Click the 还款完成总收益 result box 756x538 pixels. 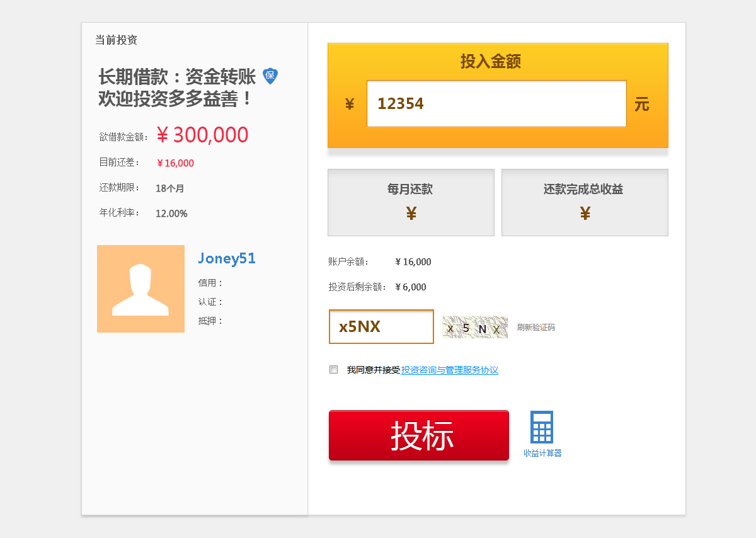(585, 202)
